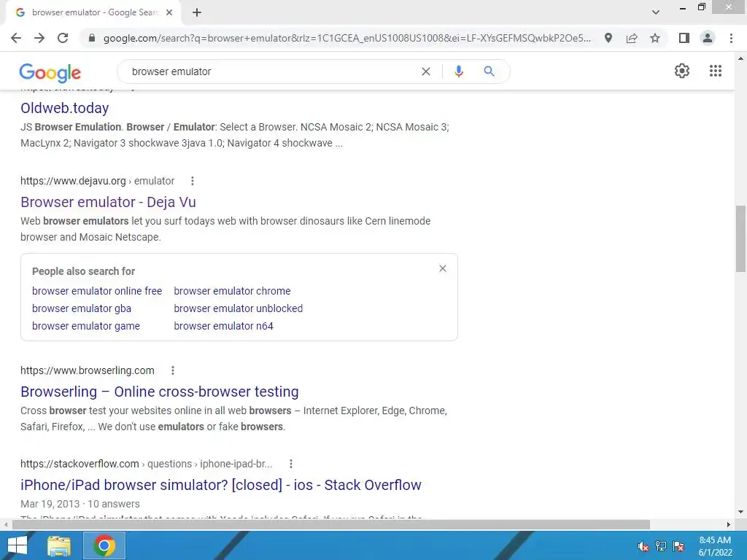Open Browserling Online cross-browser testing link

160,392
